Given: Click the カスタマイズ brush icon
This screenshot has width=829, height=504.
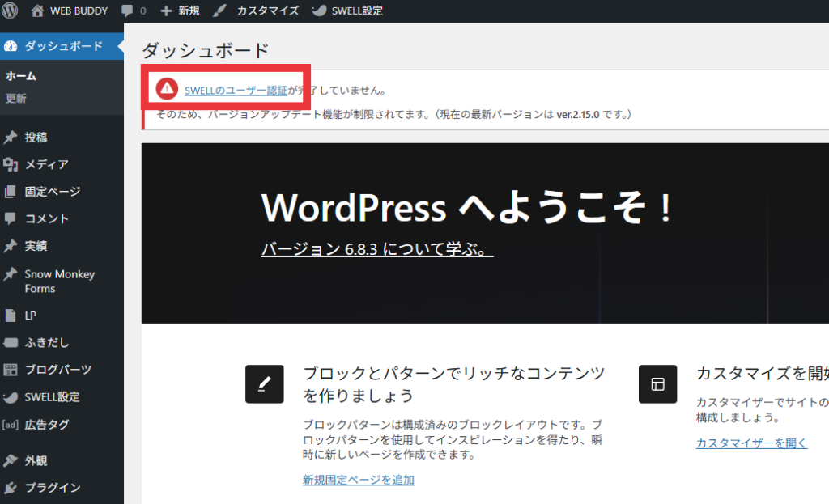Looking at the screenshot, I should pos(219,11).
